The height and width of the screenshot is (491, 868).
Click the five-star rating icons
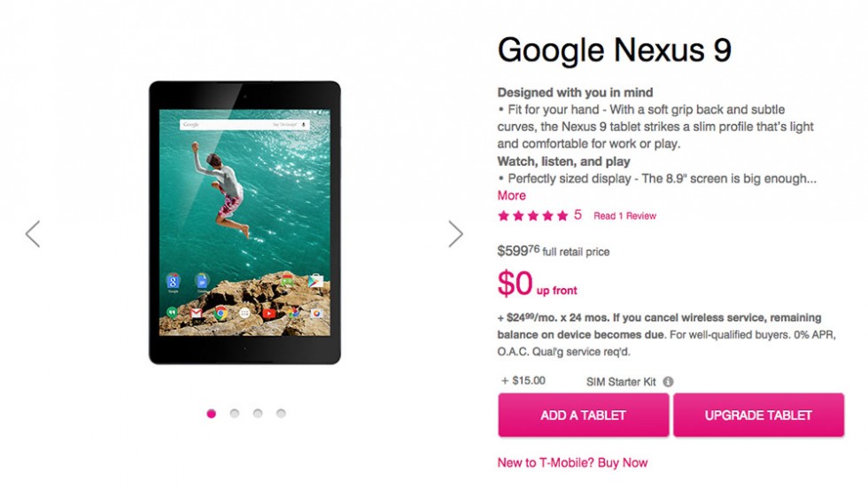(x=532, y=215)
